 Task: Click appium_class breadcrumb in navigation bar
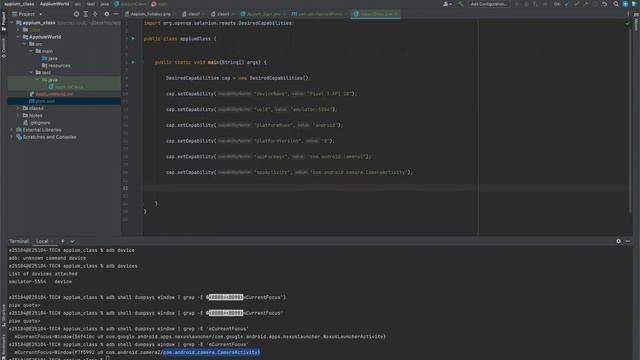(19, 4)
